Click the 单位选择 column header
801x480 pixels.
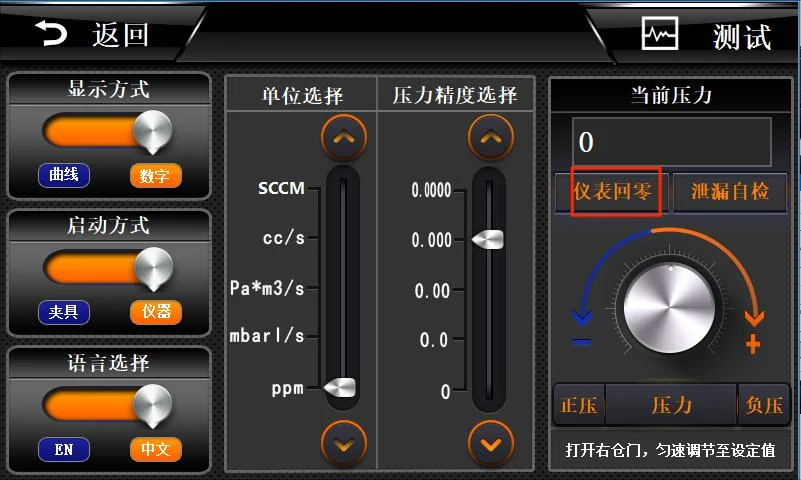[x=302, y=95]
